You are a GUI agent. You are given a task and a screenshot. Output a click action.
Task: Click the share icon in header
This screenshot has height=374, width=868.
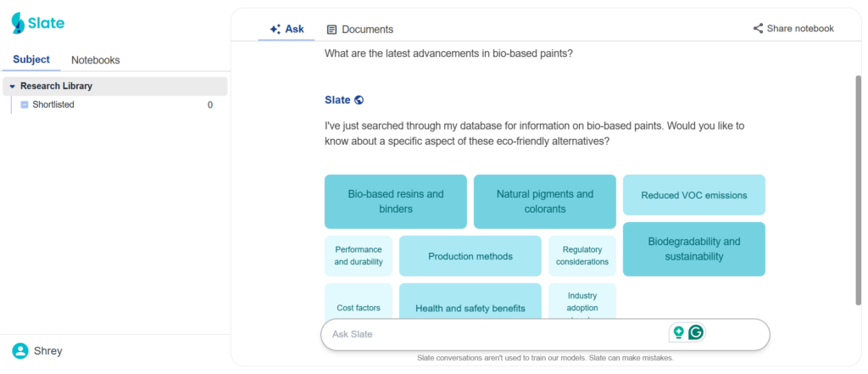click(758, 29)
